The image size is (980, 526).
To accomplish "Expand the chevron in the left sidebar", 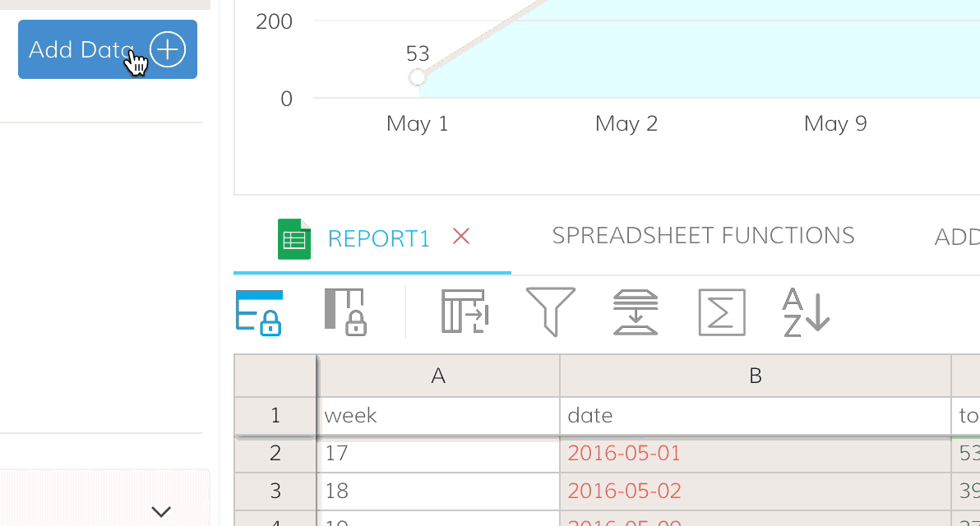I will pyautogui.click(x=161, y=511).
